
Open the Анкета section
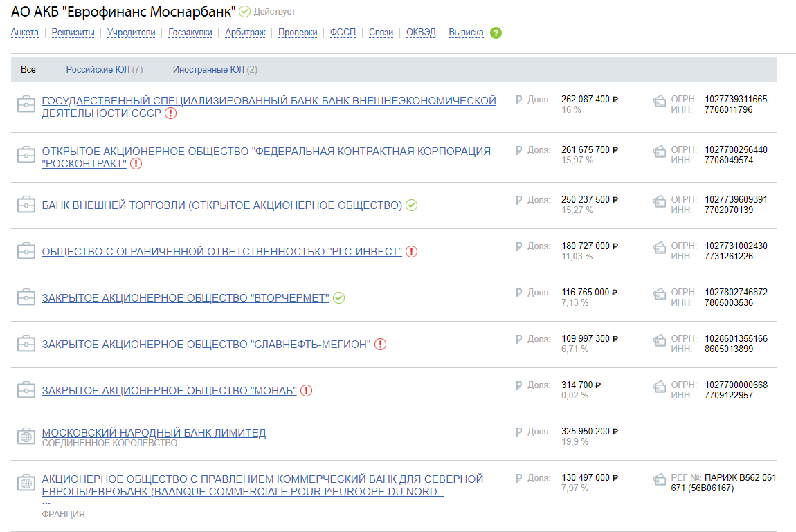tap(24, 33)
